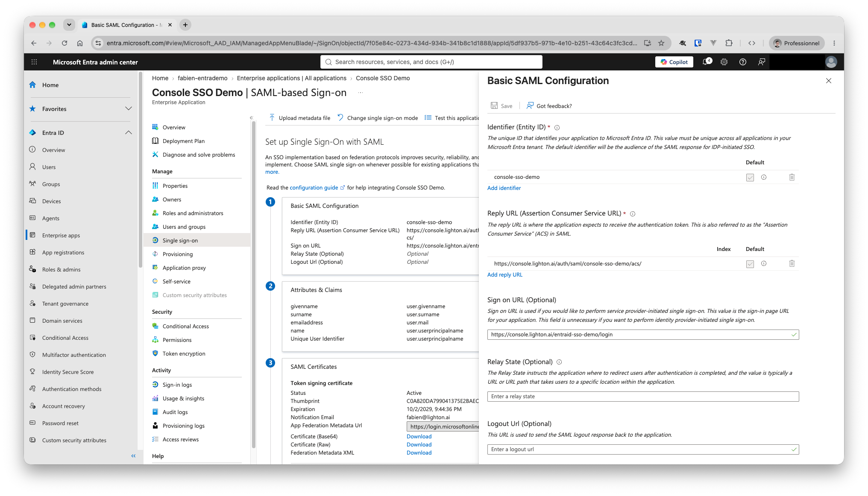Image resolution: width=868 pixels, height=496 pixels.
Task: Click the Copilot button in header
Action: click(674, 62)
